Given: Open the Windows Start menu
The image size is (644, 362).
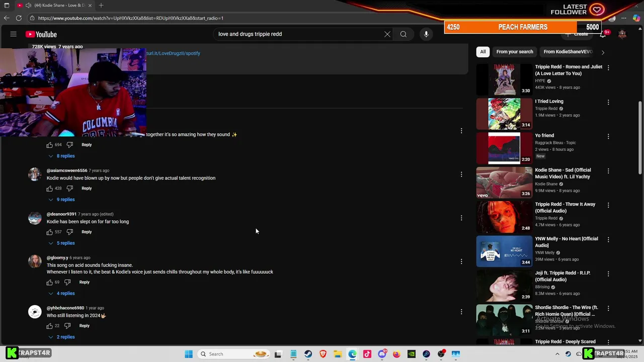Looking at the screenshot, I should 189,354.
